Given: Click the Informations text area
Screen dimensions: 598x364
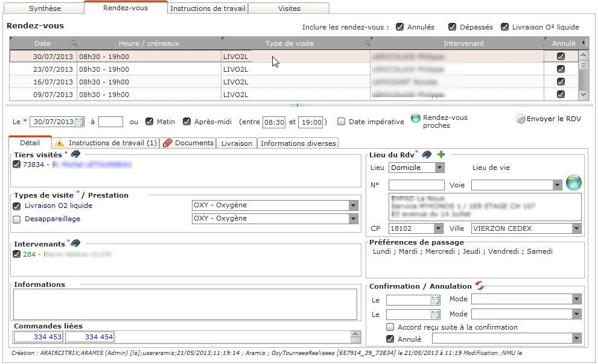Looking at the screenshot, I should tap(185, 304).
